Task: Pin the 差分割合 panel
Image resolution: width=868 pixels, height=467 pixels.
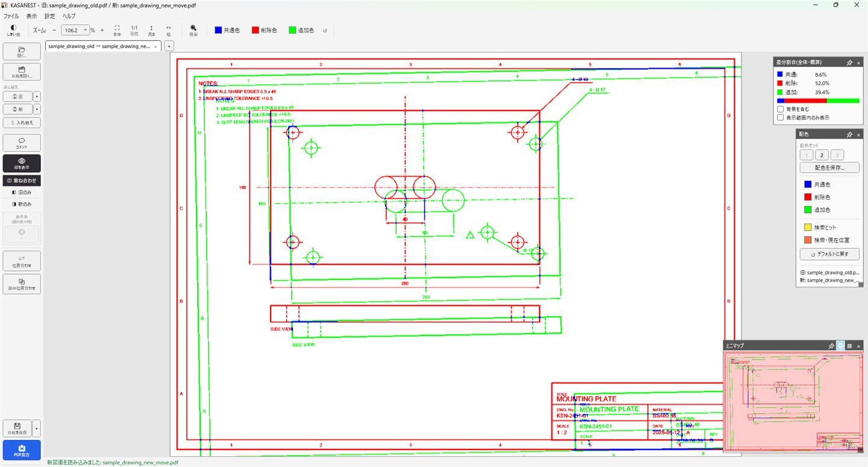Action: 849,62
